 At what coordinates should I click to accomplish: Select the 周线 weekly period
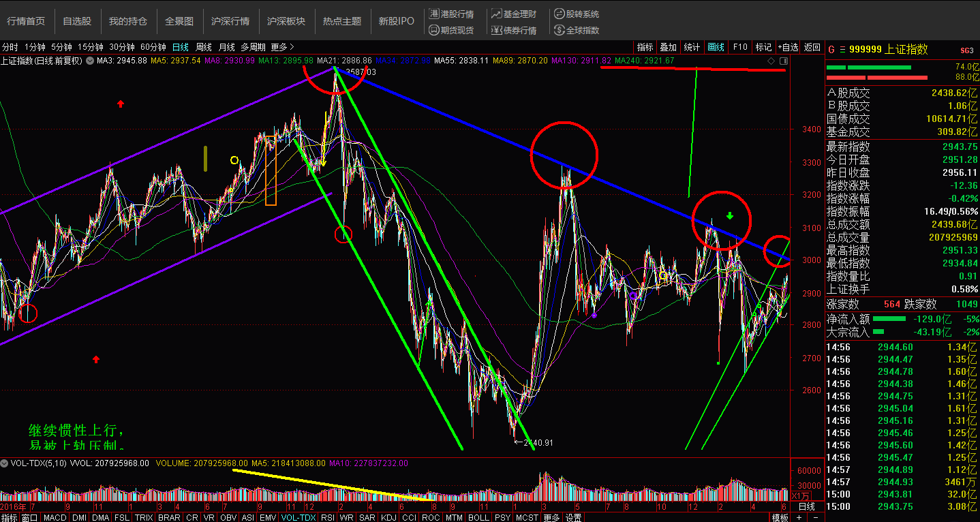click(x=203, y=47)
